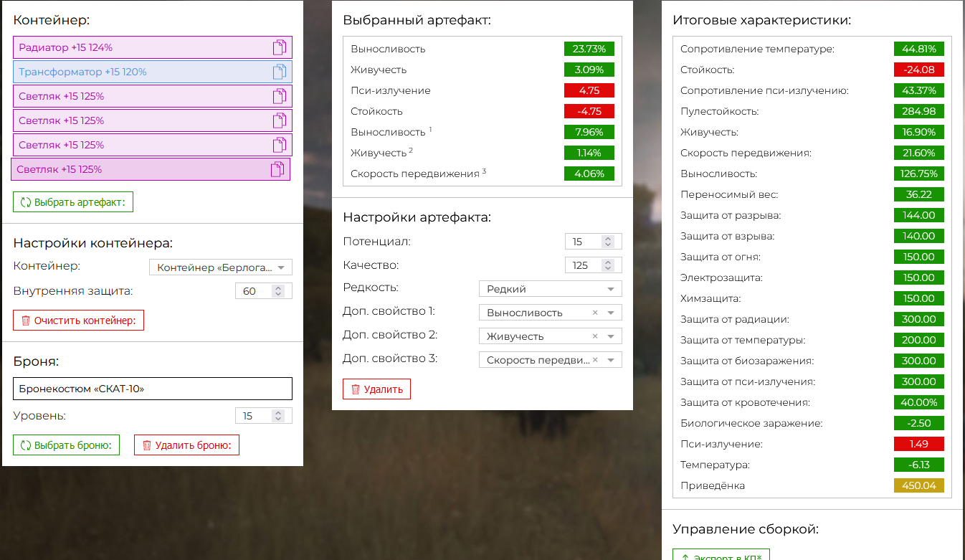
Task: Click the Потенциал field with 15
Action: point(594,242)
